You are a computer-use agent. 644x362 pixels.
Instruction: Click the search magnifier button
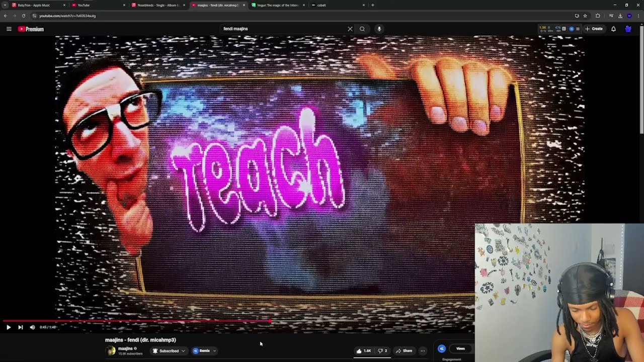(x=362, y=29)
